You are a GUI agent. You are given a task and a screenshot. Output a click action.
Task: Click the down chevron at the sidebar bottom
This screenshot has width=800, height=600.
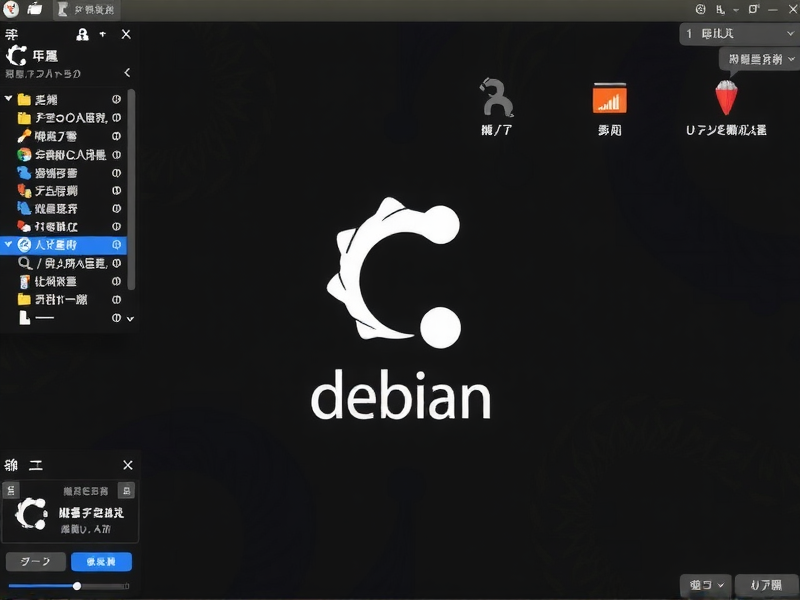pos(128,320)
